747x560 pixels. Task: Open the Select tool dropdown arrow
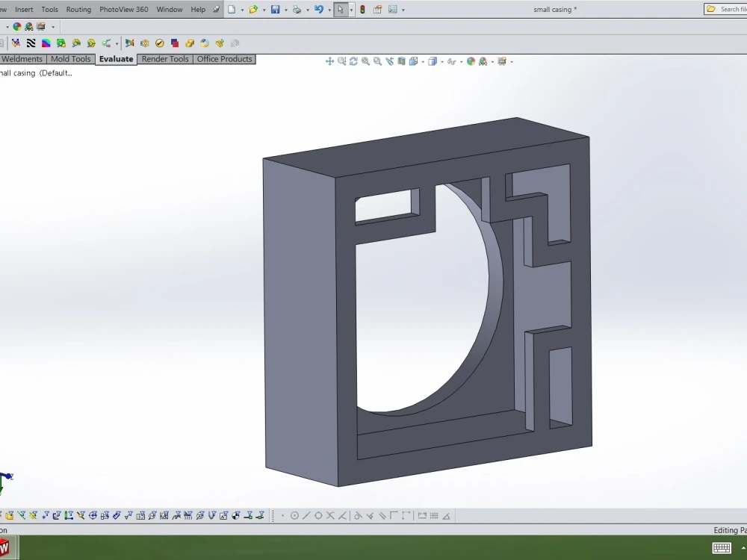(351, 10)
